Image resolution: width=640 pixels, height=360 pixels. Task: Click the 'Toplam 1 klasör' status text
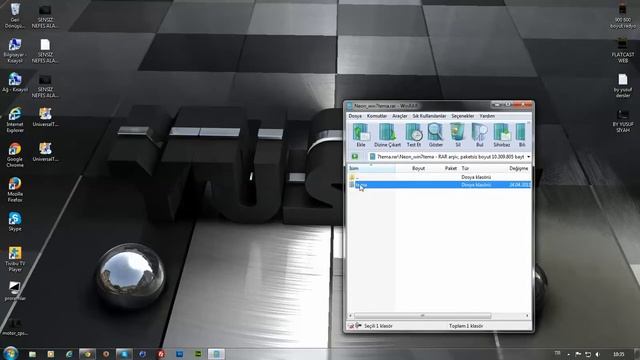pos(466,326)
